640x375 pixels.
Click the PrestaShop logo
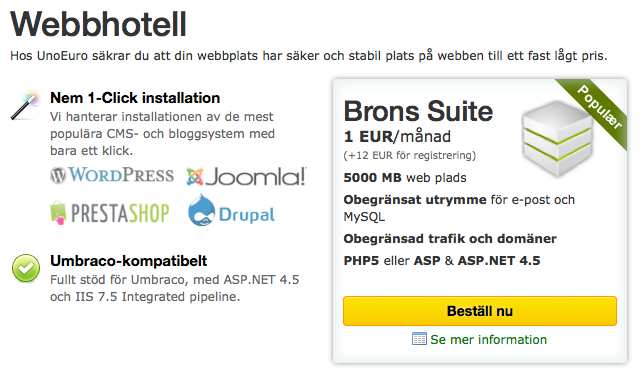click(x=109, y=213)
